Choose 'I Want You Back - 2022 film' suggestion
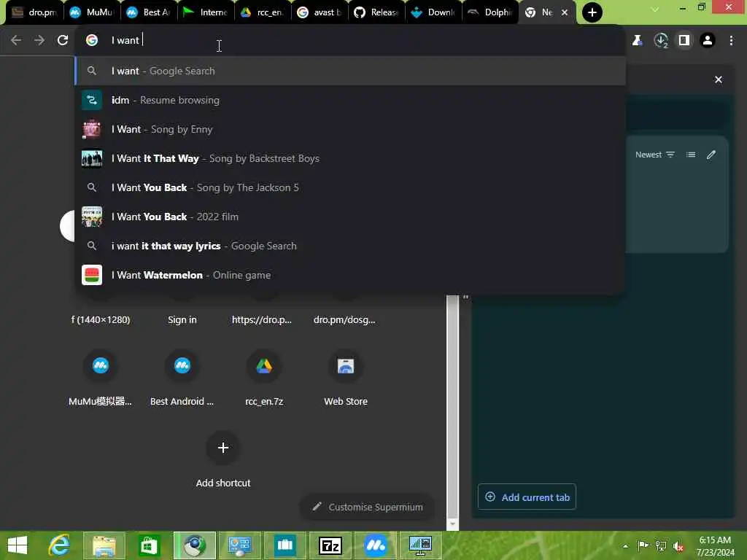The height and width of the screenshot is (560, 747). [350, 217]
